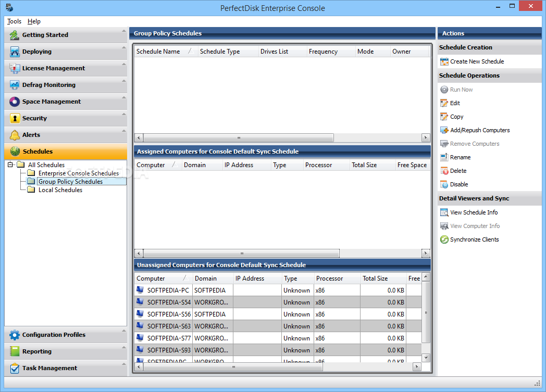The height and width of the screenshot is (392, 546).
Task: Click the SOFTPEDIA-PC computer icon
Action: point(140,290)
